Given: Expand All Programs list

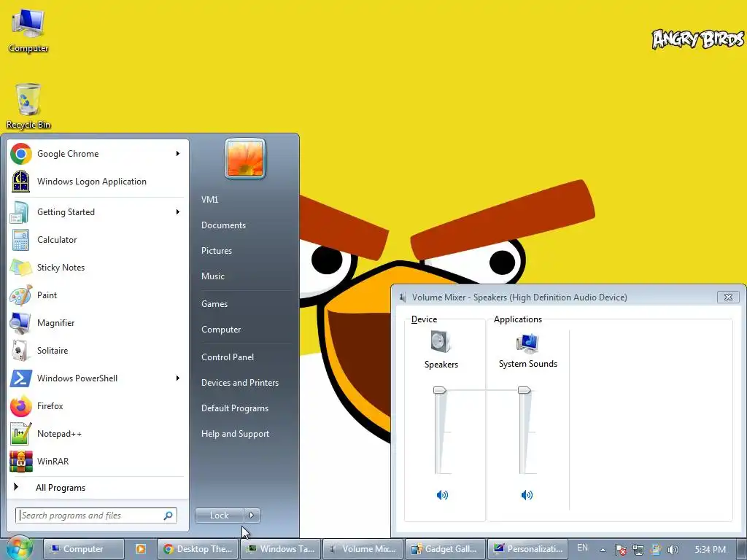Looking at the screenshot, I should (x=97, y=487).
